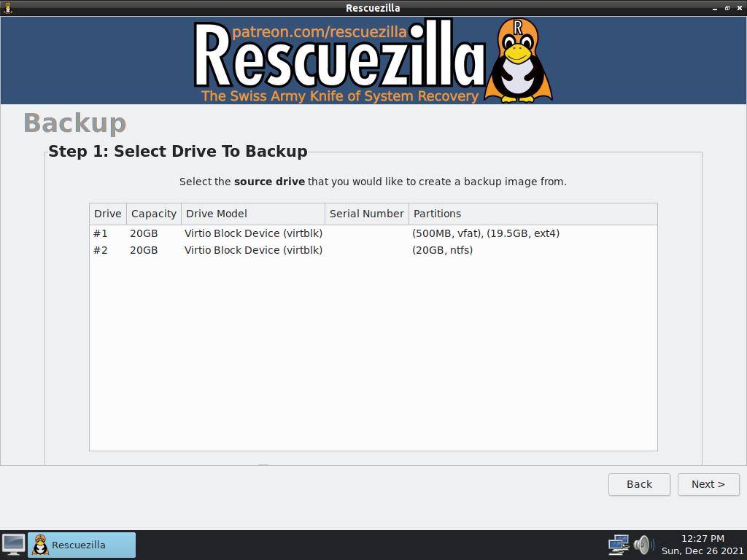
Task: Maximize the Rescuezilla window
Action: point(727,8)
